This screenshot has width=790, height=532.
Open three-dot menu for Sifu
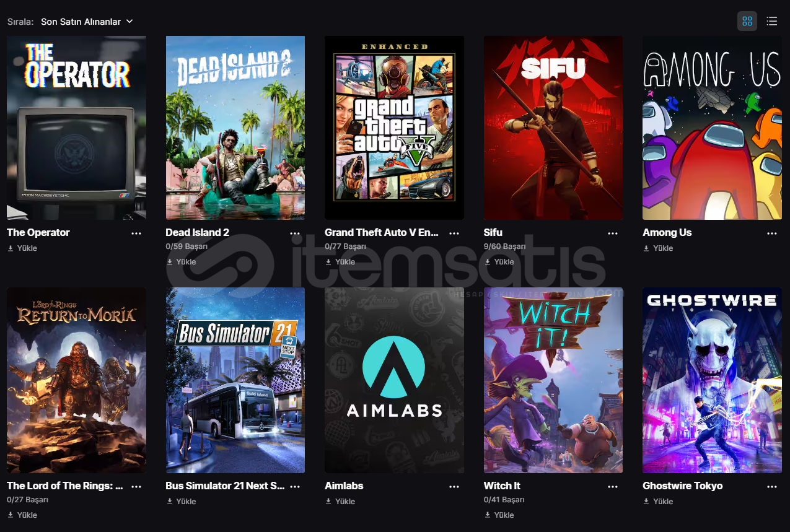click(613, 233)
